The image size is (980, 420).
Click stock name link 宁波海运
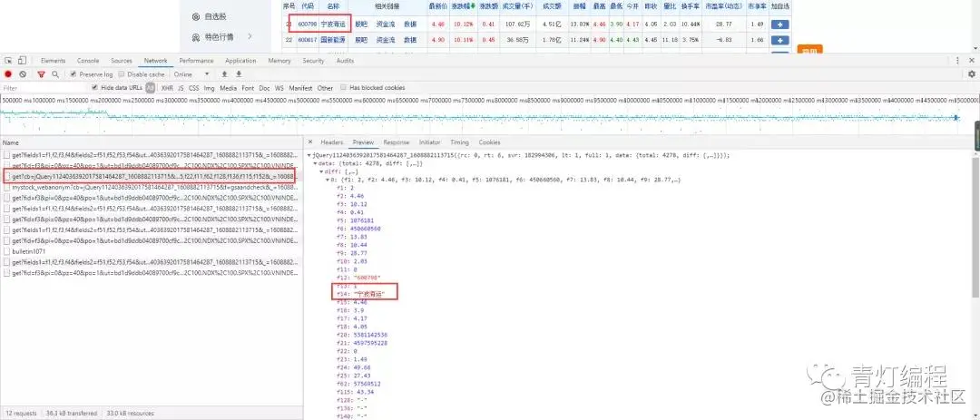tap(332, 24)
